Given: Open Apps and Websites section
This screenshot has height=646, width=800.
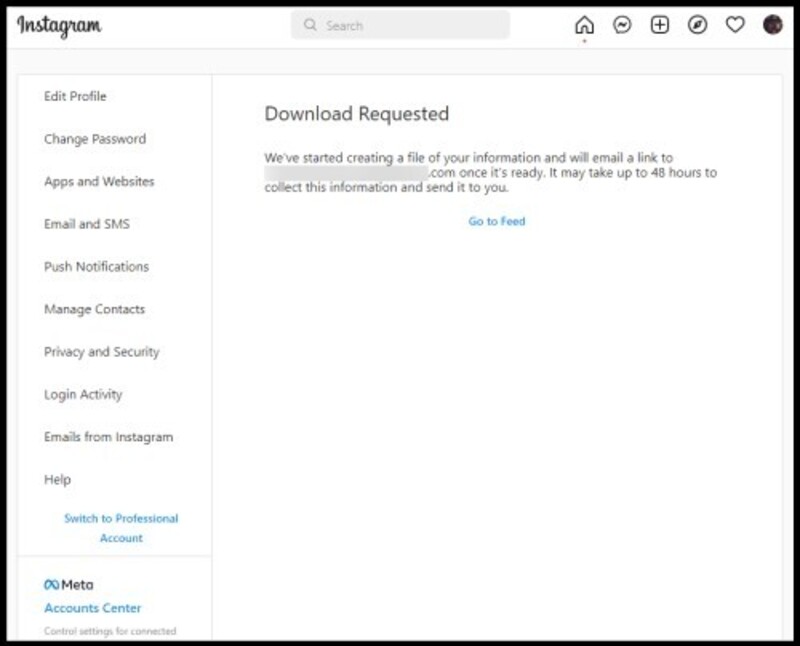Looking at the screenshot, I should [99, 182].
